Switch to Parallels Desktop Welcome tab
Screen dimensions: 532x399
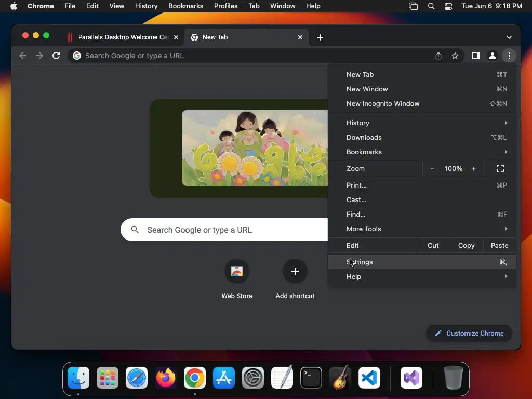coord(123,37)
